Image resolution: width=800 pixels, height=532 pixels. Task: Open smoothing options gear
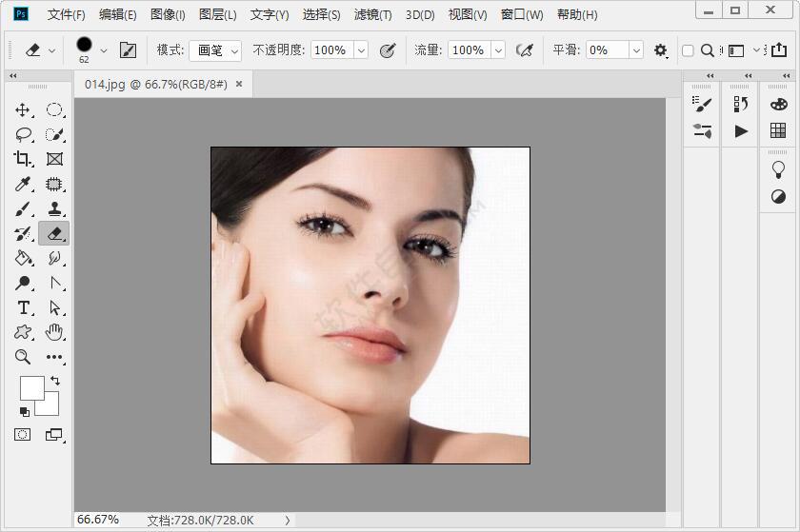click(x=661, y=50)
